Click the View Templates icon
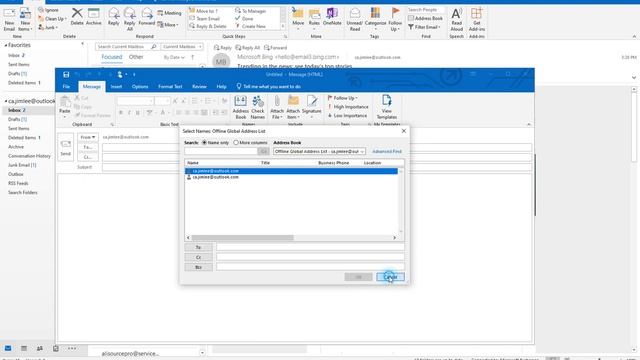The width and height of the screenshot is (640, 360). 387,107
